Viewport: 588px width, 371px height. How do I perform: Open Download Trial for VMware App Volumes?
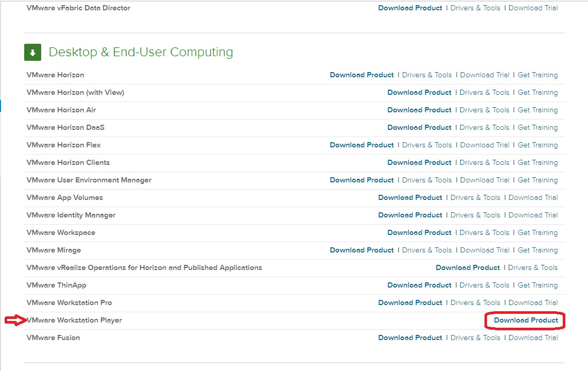point(533,198)
